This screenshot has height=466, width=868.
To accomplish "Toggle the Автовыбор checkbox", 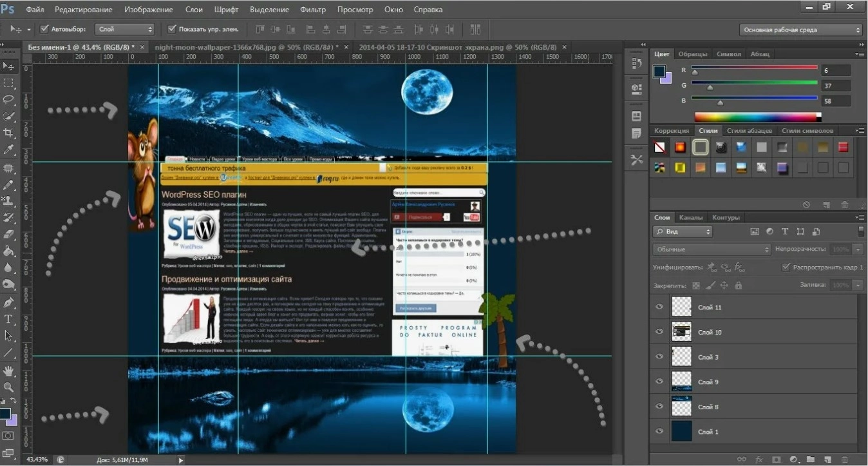I will click(x=44, y=29).
